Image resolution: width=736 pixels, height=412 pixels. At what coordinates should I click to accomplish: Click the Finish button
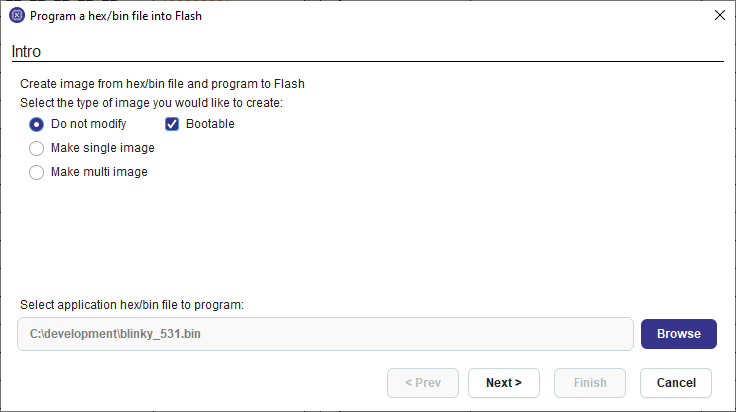pyautogui.click(x=590, y=383)
